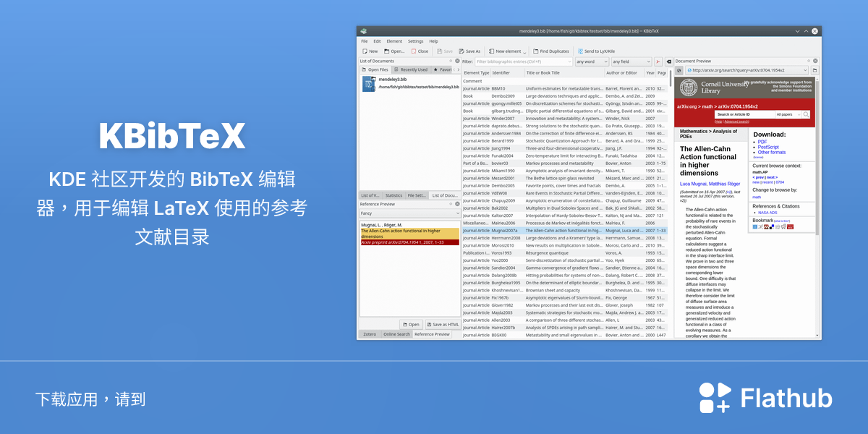
Task: Click the arXiv Search or Article ID field
Action: (x=744, y=114)
